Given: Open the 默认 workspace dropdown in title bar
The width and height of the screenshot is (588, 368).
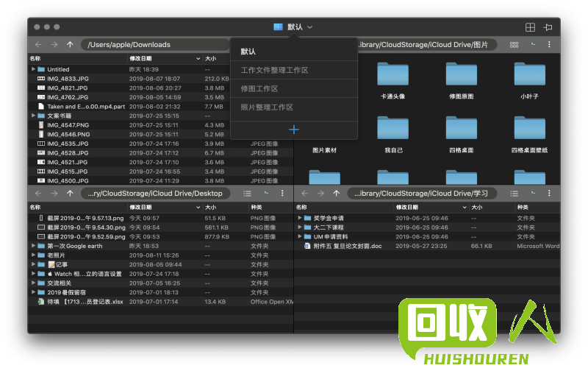Looking at the screenshot, I should tap(293, 27).
